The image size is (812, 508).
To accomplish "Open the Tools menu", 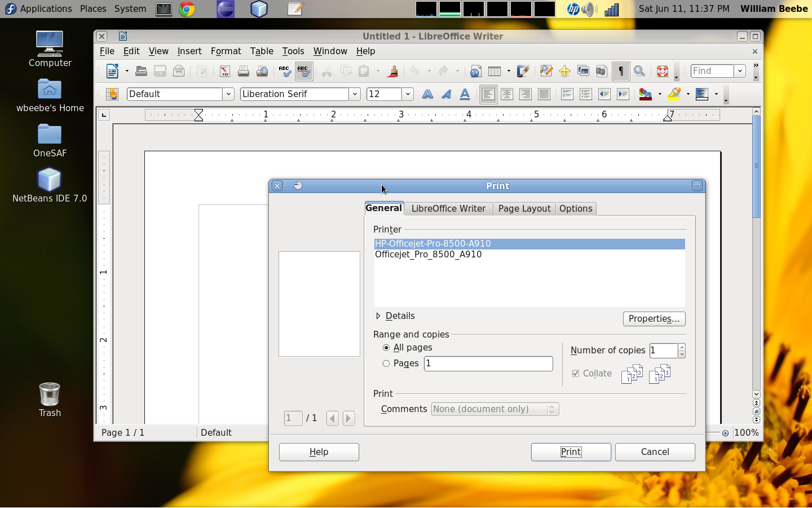I will pyautogui.click(x=293, y=51).
